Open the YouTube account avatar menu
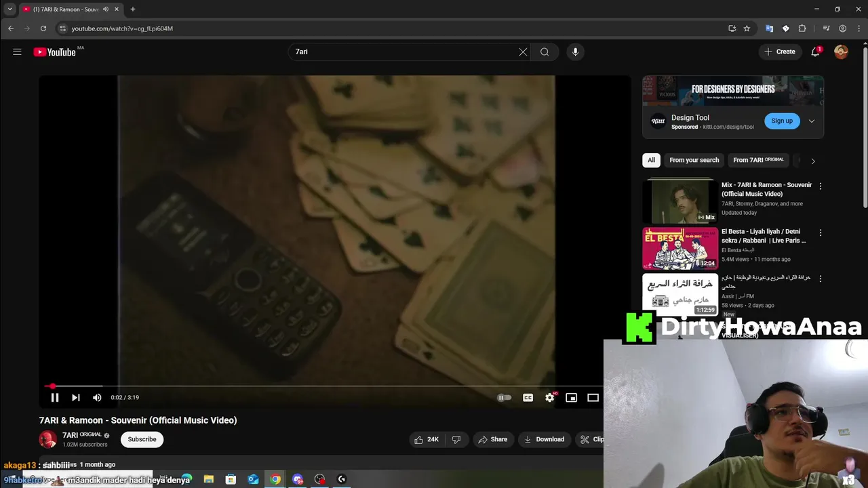Screen dimensions: 868x488 (841, 52)
